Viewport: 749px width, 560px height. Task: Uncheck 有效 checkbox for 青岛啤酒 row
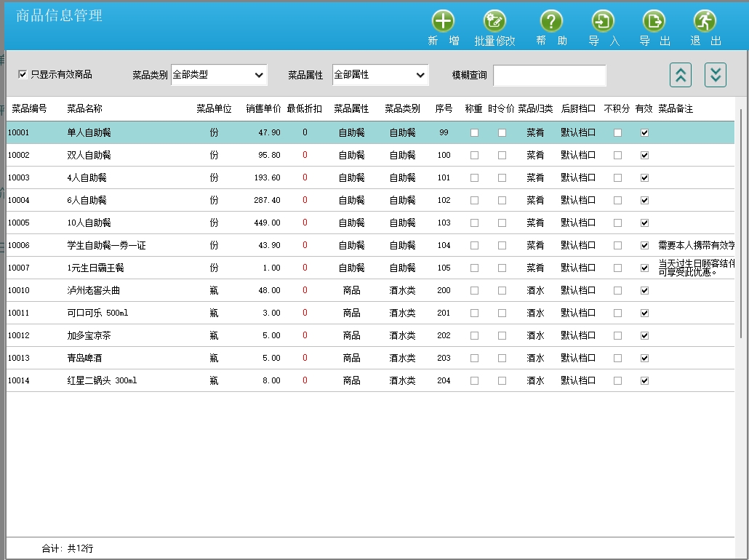(x=644, y=359)
